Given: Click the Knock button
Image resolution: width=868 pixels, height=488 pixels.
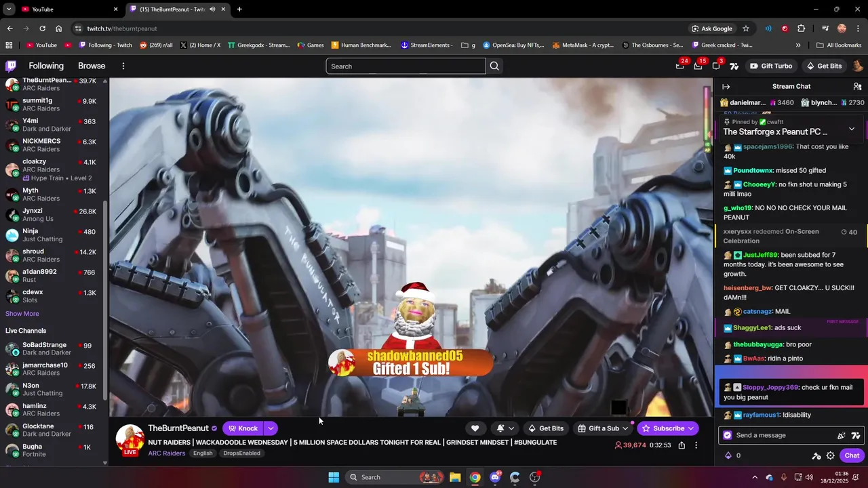Looking at the screenshot, I should tap(243, 428).
